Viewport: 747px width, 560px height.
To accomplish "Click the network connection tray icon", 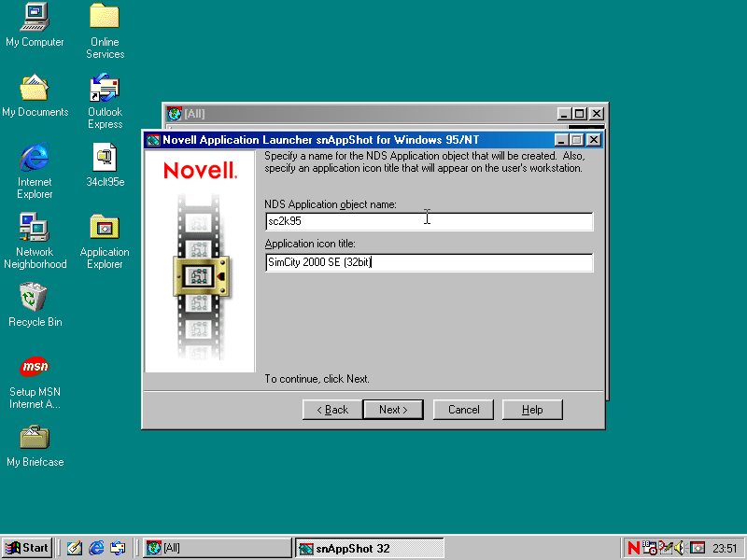I will [x=665, y=548].
